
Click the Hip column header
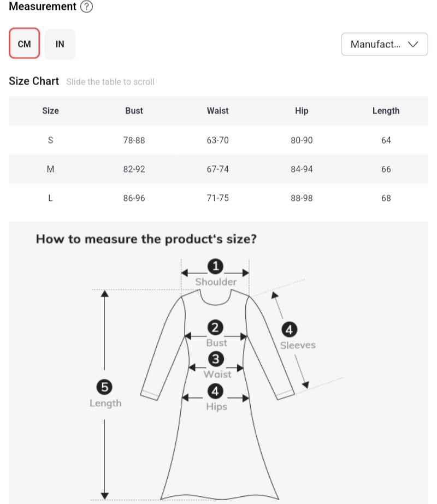(x=302, y=111)
